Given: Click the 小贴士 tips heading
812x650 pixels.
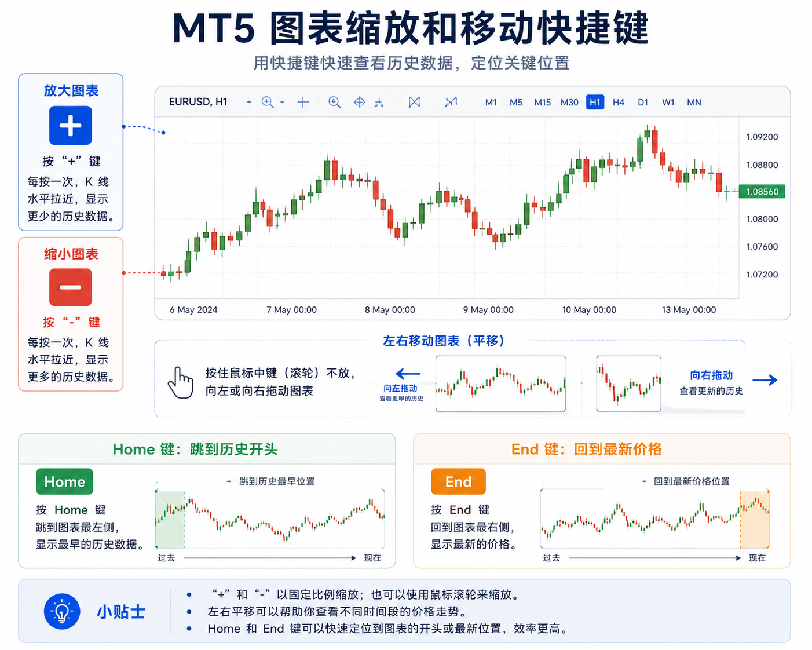Looking at the screenshot, I should pyautogui.click(x=121, y=612).
